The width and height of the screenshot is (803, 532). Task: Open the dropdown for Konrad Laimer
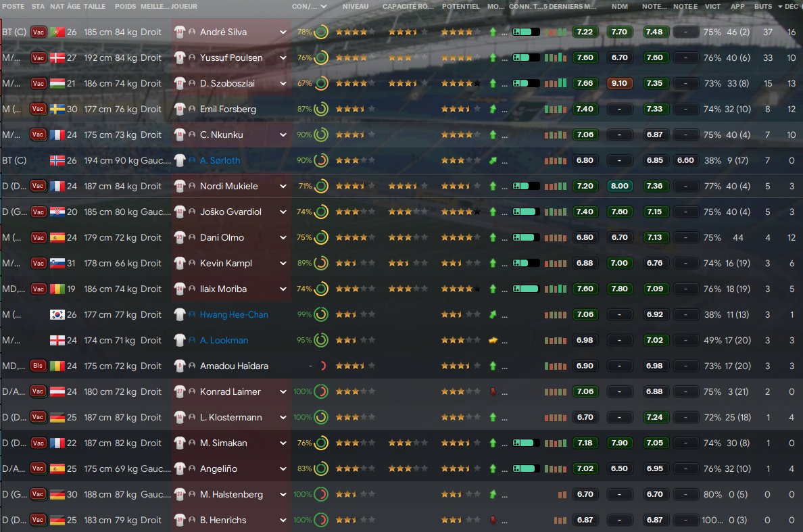(283, 391)
